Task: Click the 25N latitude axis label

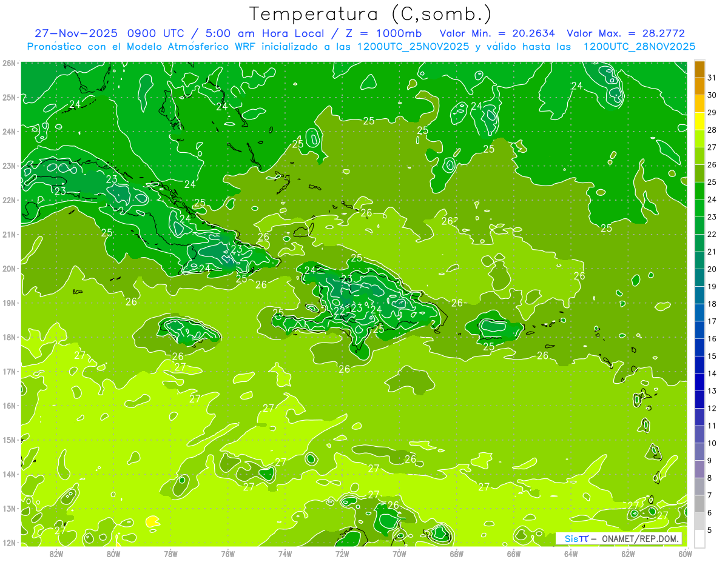Action: [x=9, y=97]
